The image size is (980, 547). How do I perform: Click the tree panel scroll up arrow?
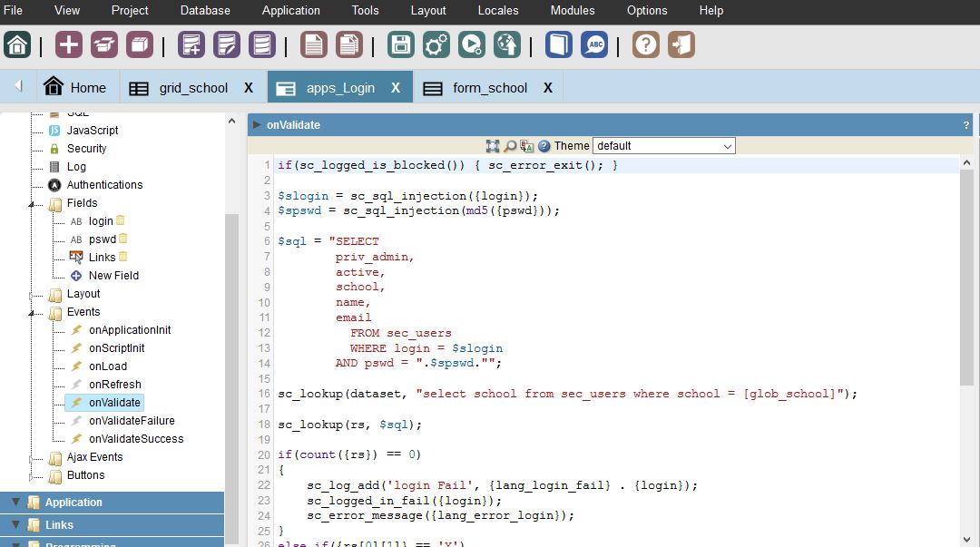[232, 122]
